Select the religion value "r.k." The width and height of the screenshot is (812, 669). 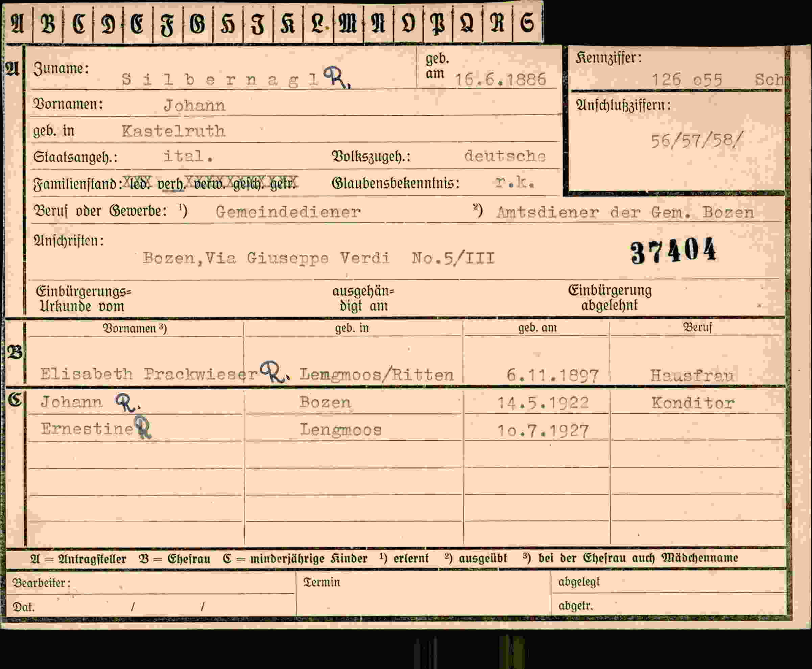pyautogui.click(x=515, y=182)
